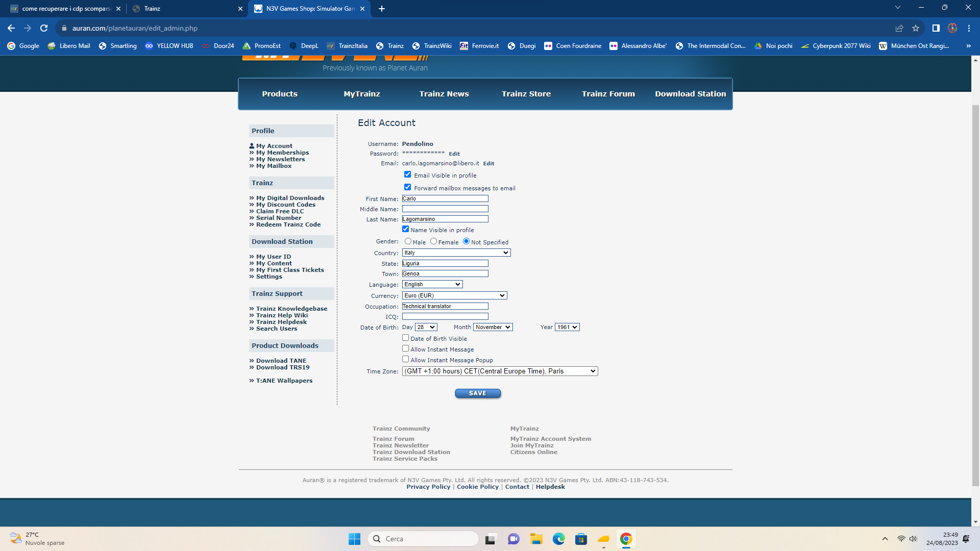This screenshot has width=980, height=551.
Task: Open birth Month dropdown showing November
Action: click(x=493, y=327)
